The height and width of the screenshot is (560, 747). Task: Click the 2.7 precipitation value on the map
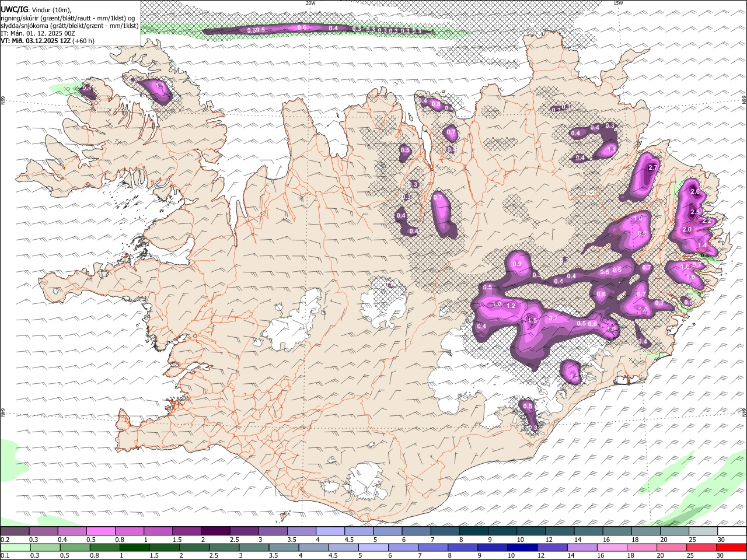coord(653,168)
